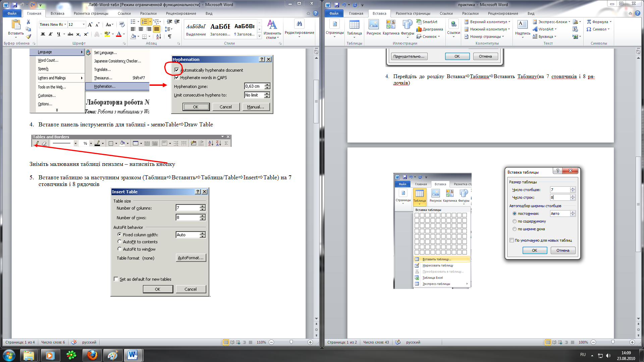Toggle Align Text Left
The width and height of the screenshot is (644, 362).
pos(133,29)
